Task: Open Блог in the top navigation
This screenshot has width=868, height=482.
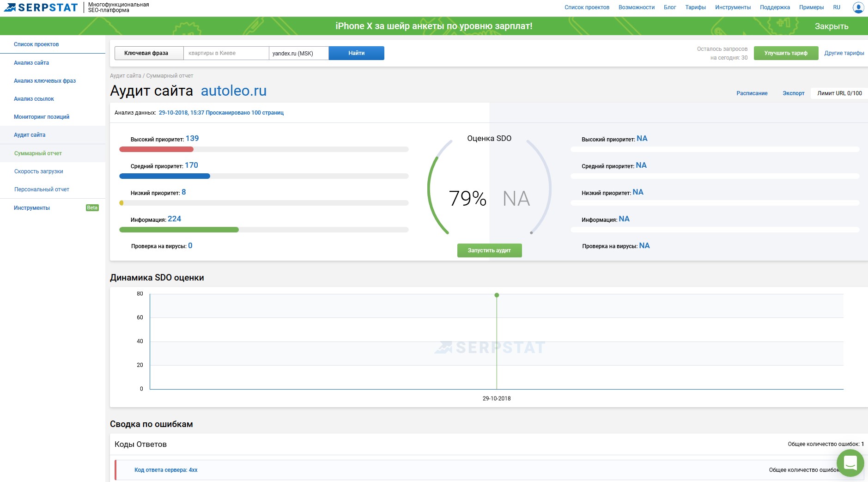Action: [x=670, y=7]
